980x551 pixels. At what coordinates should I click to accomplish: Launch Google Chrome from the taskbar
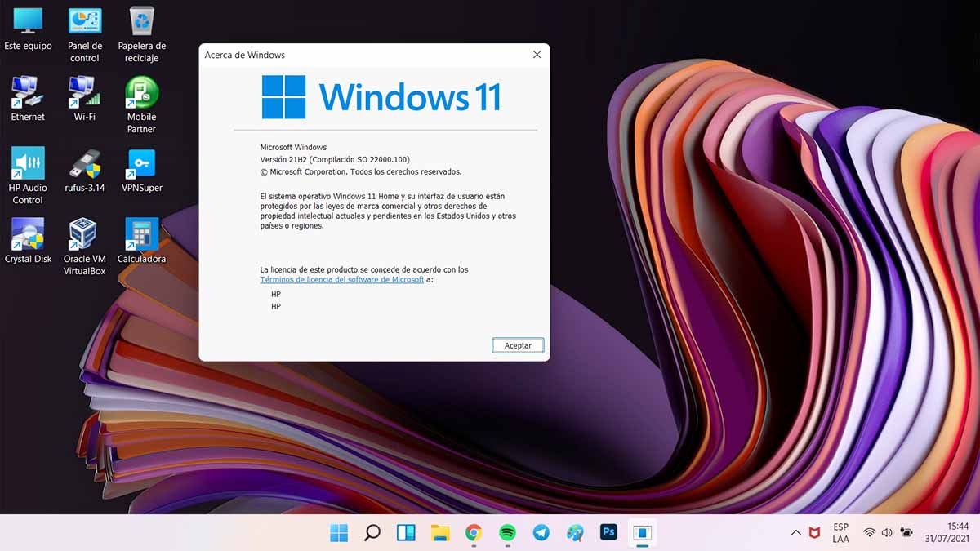pyautogui.click(x=474, y=533)
